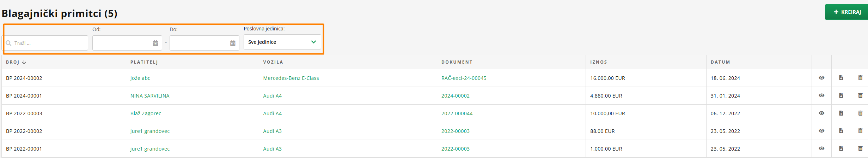The height and width of the screenshot is (158, 868).
Task: View receipt BP 2024-00002 via eye icon
Action: 821,78
